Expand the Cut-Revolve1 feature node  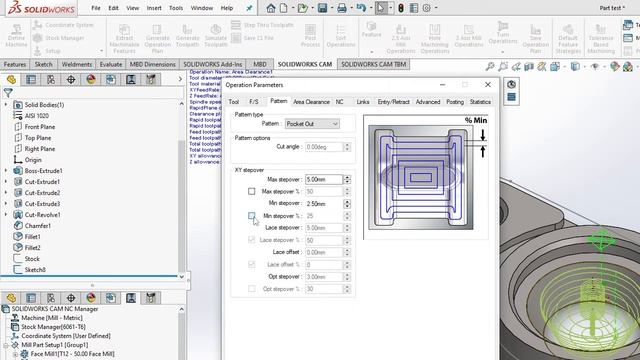(6, 215)
